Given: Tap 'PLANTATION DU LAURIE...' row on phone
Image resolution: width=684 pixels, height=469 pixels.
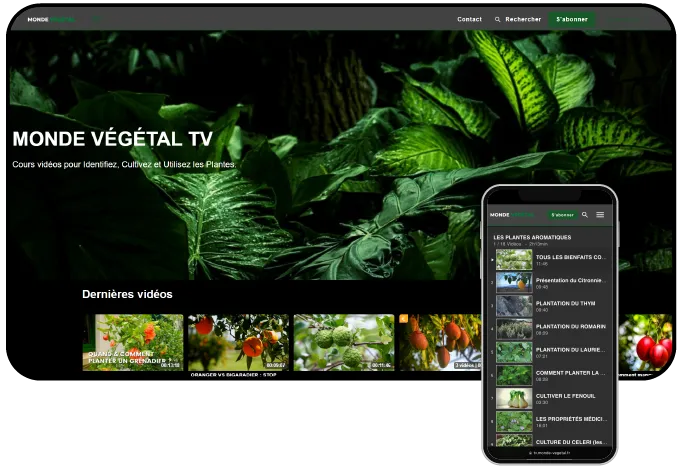Looking at the screenshot, I should pyautogui.click(x=551, y=352).
